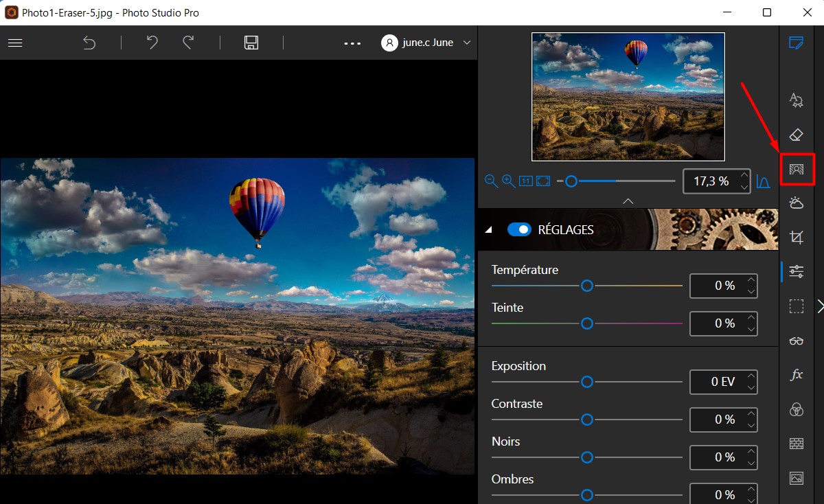Increase Température with the up stepper

[x=751, y=279]
